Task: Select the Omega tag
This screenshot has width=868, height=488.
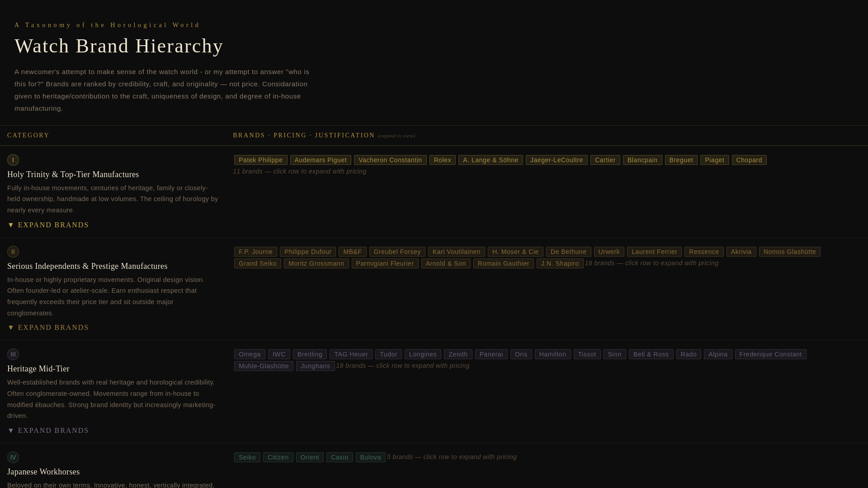Action: [x=250, y=354]
